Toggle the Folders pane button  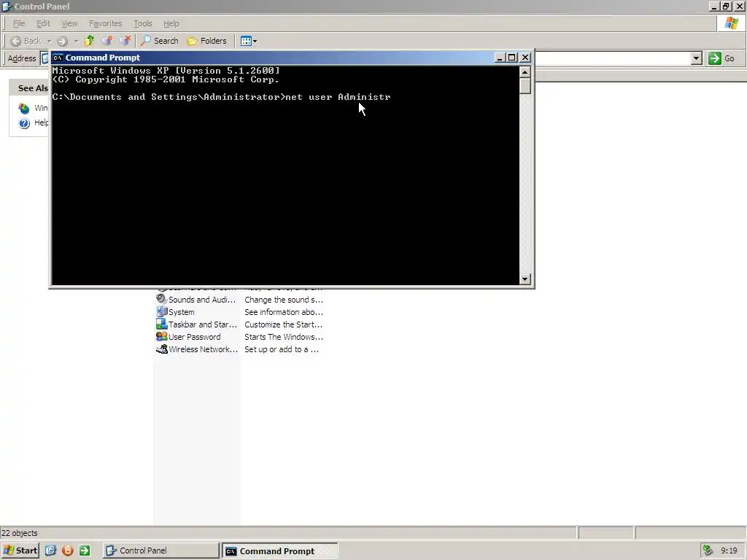[206, 41]
